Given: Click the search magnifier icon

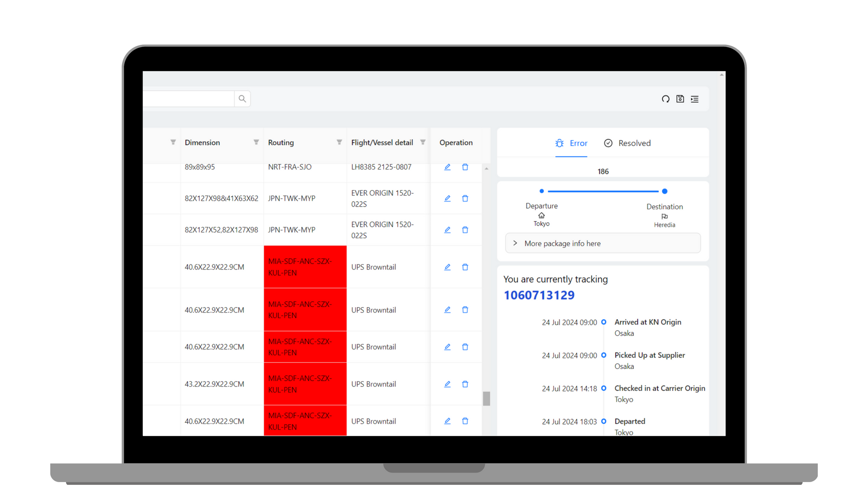Looking at the screenshot, I should [x=242, y=99].
